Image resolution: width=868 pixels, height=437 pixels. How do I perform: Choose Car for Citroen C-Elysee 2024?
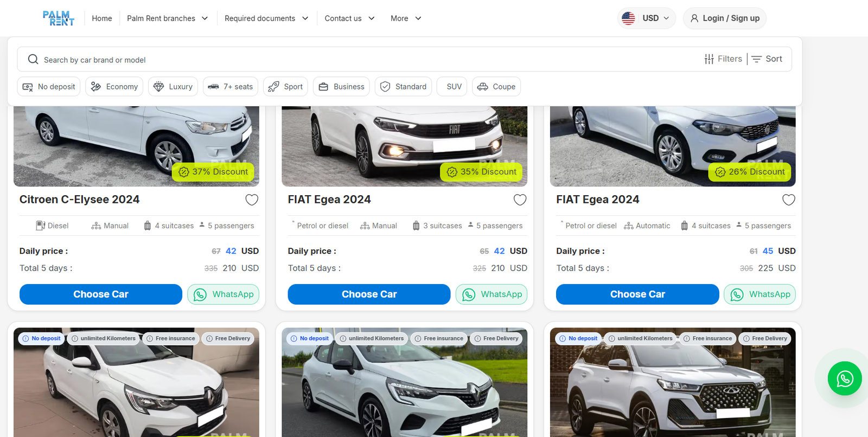point(101,294)
